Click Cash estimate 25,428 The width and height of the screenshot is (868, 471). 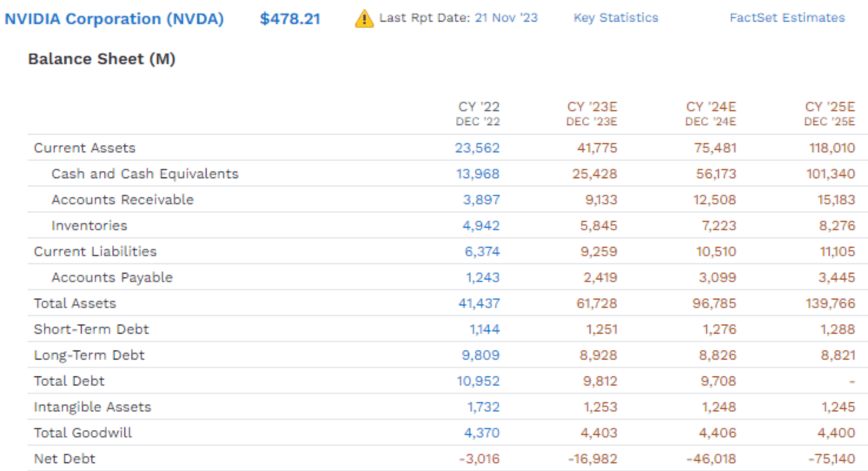(x=595, y=174)
